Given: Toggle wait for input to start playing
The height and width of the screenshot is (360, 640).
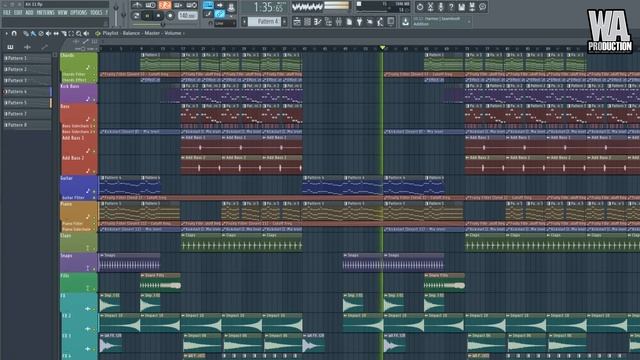Looking at the screenshot, I should point(151,5).
